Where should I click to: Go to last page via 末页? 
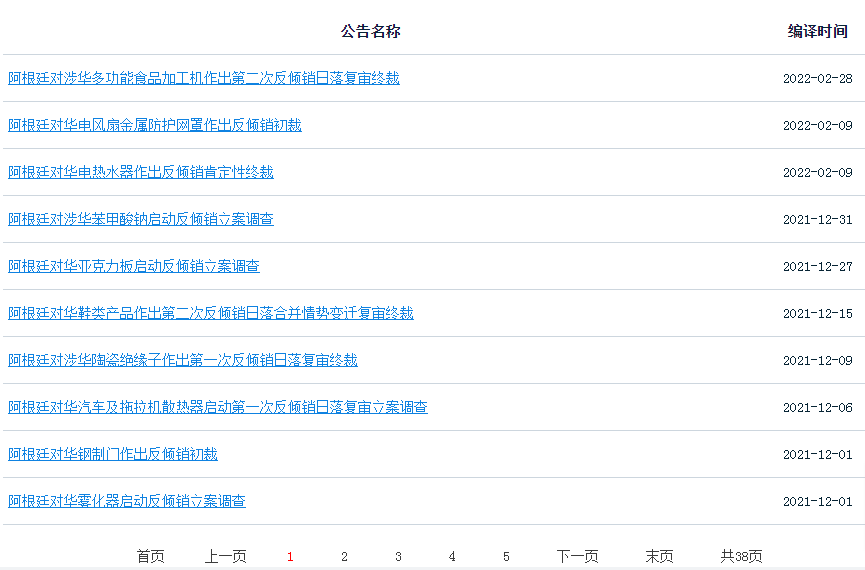click(x=660, y=557)
